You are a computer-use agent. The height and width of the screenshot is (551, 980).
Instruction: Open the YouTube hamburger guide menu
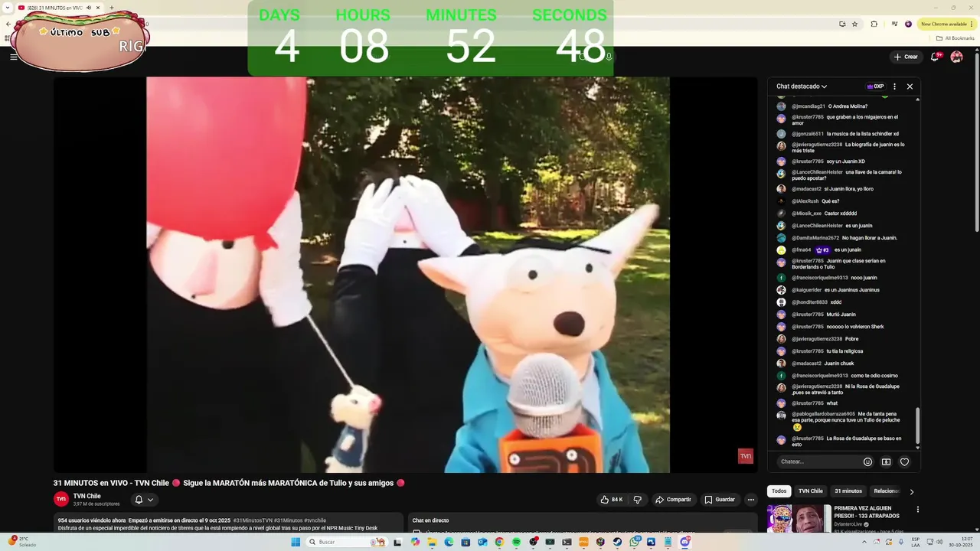tap(13, 57)
